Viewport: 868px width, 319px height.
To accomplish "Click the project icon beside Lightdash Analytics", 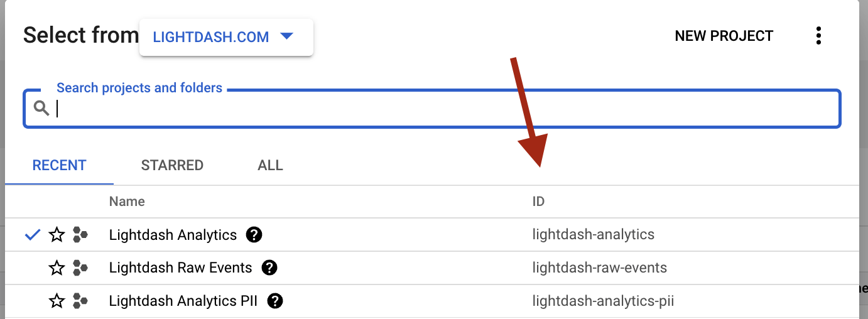I will coord(80,235).
